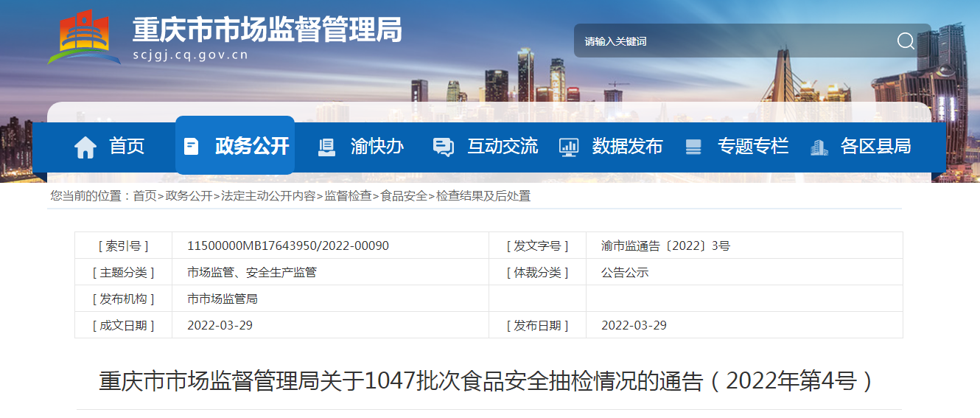Click the buildings icon beside 各区县局
The height and width of the screenshot is (418, 980).
(x=819, y=147)
